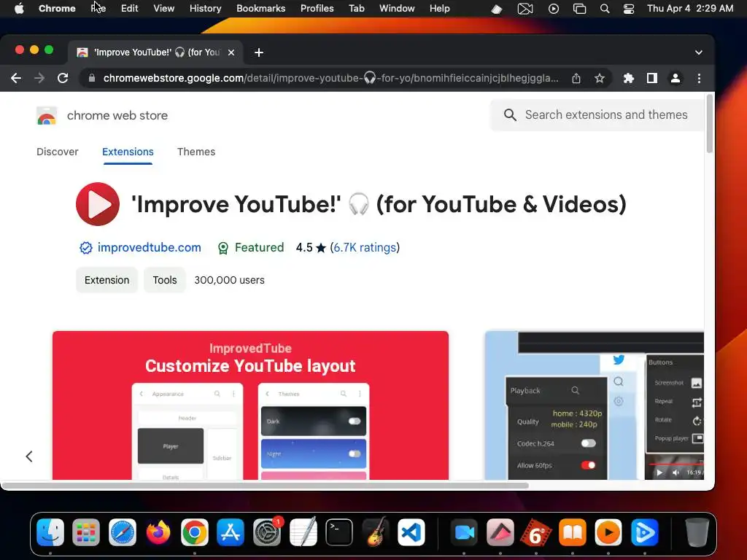747x560 pixels.
Task: Open the Playback settings screenshot
Action: pyautogui.click(x=594, y=405)
